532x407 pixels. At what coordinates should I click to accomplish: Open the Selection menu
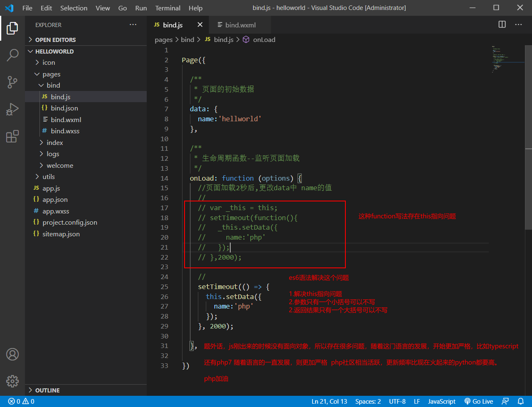coord(74,8)
